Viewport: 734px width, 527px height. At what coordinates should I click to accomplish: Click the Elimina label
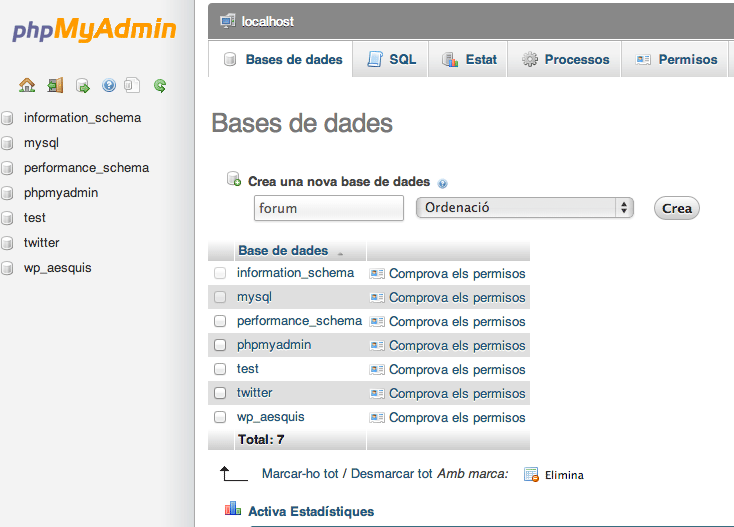[x=564, y=476]
